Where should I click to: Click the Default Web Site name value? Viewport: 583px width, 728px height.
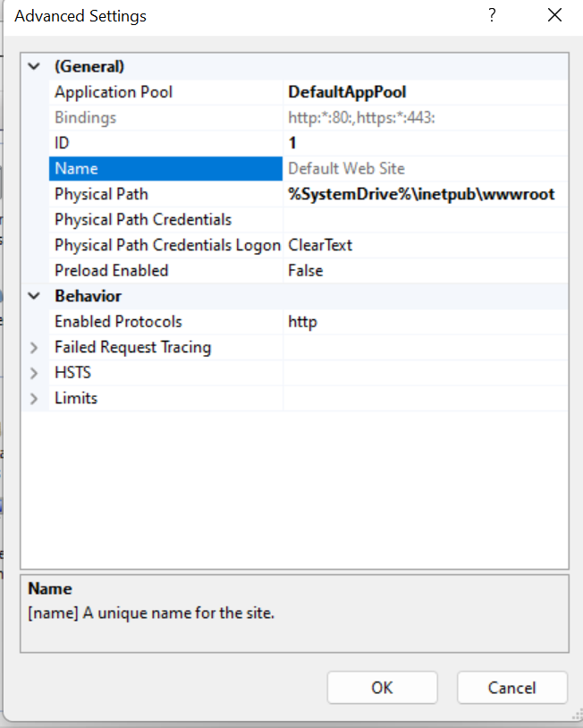pos(346,169)
